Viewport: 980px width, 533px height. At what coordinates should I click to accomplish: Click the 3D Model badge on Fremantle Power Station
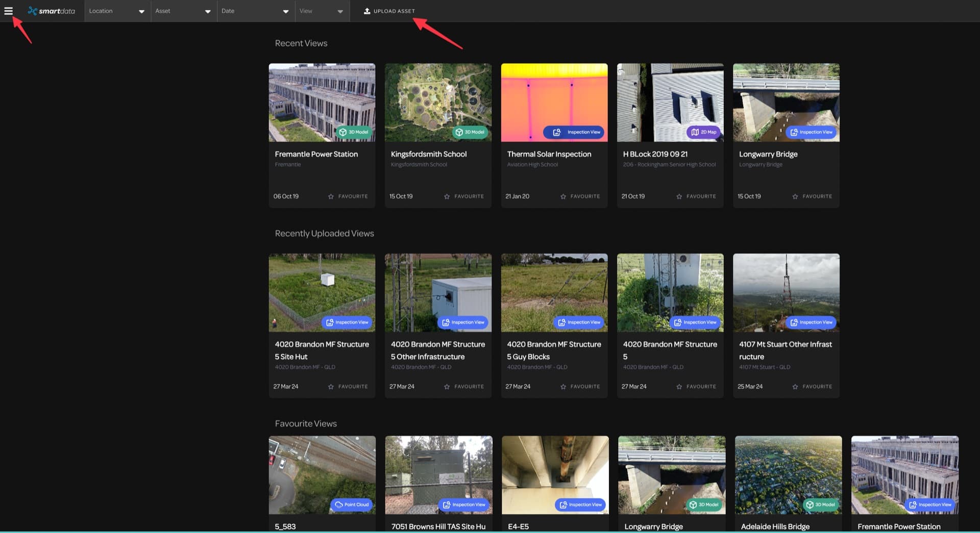click(354, 132)
